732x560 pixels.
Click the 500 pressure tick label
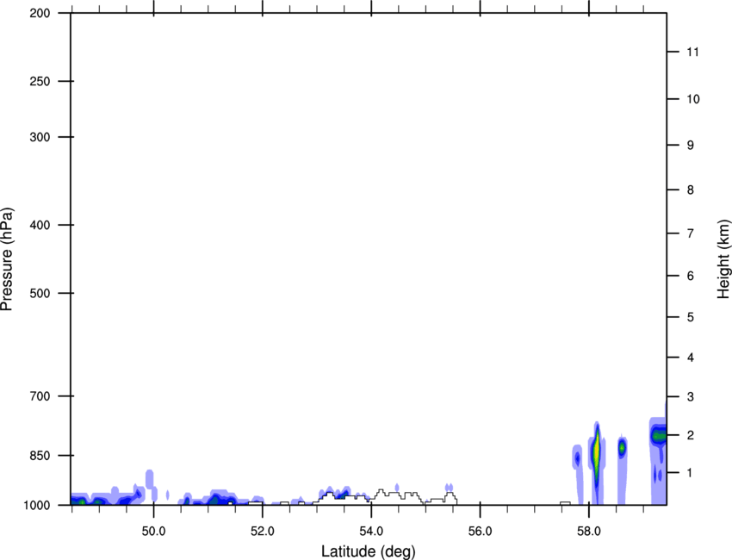point(40,293)
